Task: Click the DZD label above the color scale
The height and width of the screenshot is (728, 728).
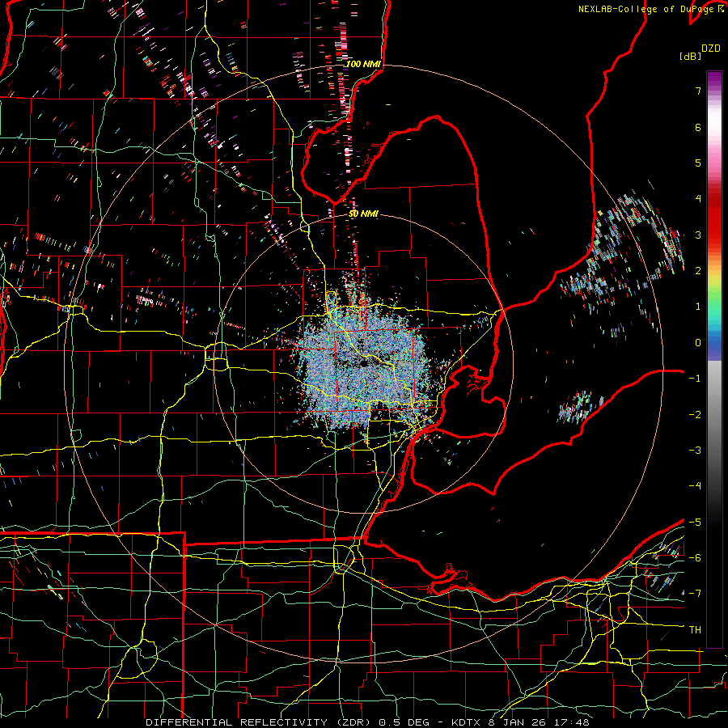Action: click(711, 49)
